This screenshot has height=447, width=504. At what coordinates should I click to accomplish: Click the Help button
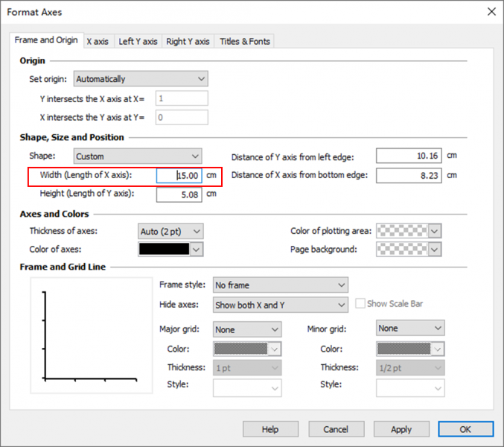270,429
